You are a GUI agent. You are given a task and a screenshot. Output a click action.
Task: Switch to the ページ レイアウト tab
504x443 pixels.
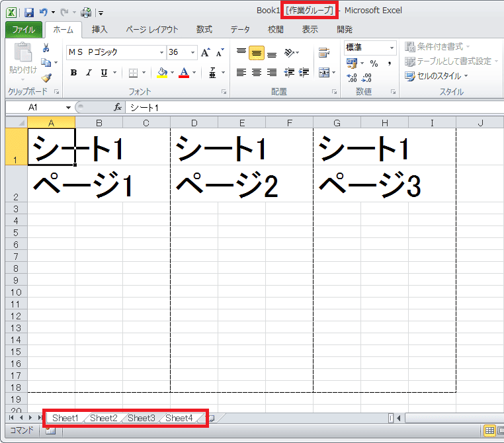151,30
